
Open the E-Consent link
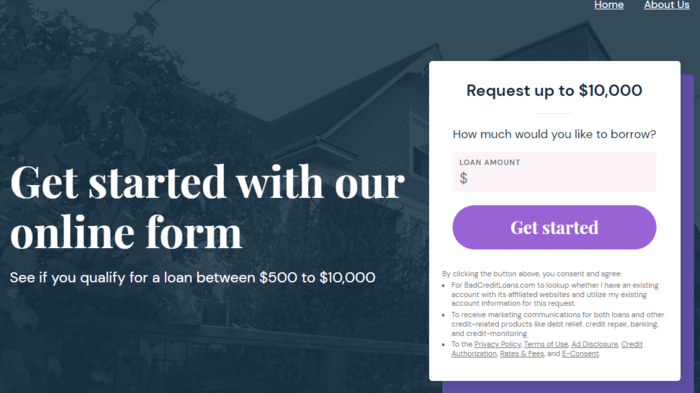pyautogui.click(x=580, y=354)
